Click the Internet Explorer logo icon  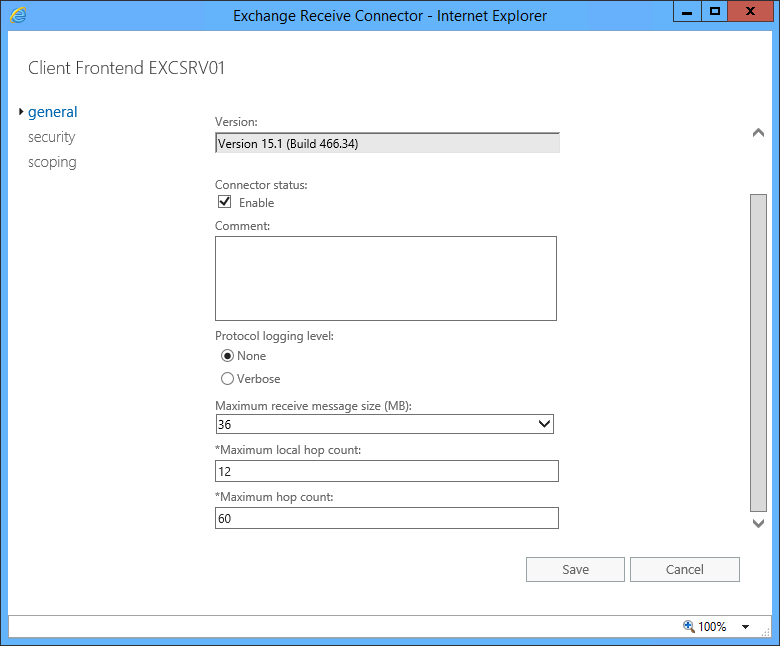(18, 15)
